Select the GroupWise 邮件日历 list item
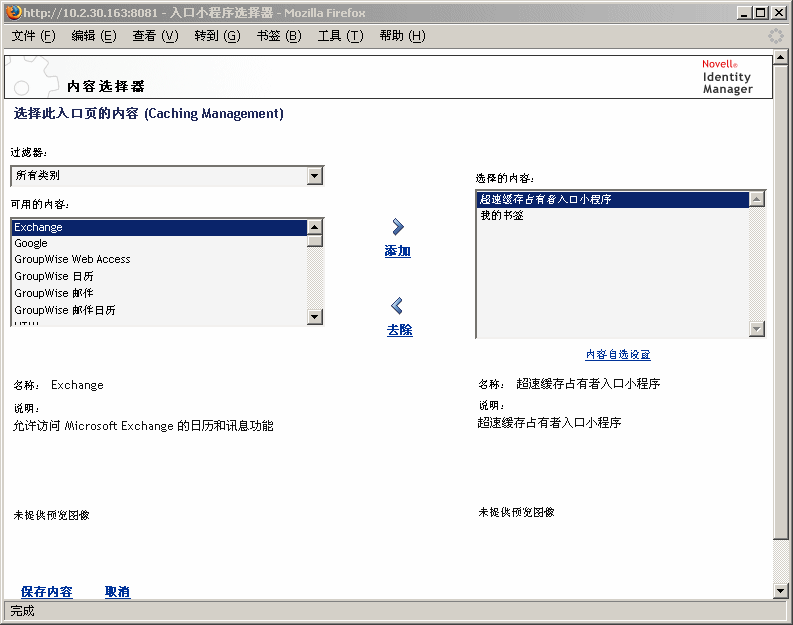 (159, 310)
